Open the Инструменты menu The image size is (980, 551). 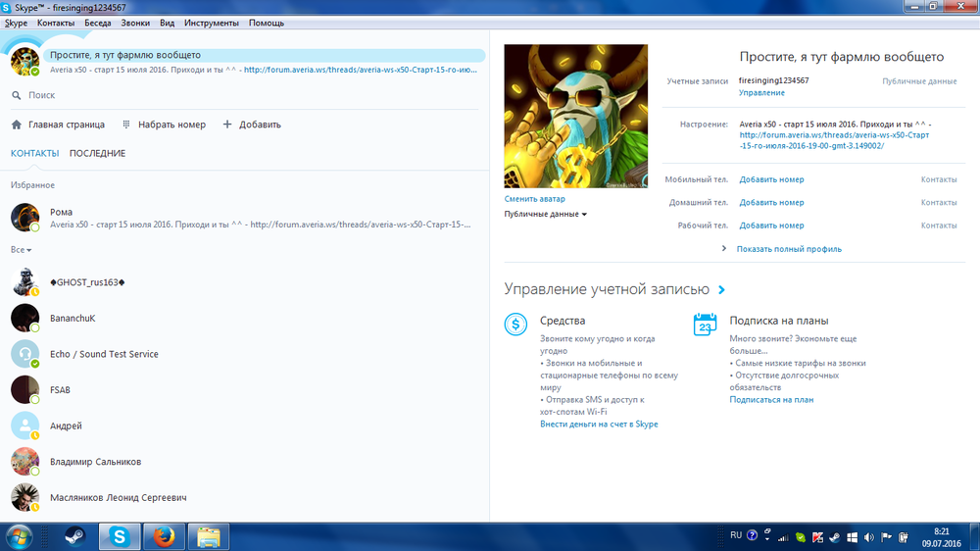(x=211, y=23)
